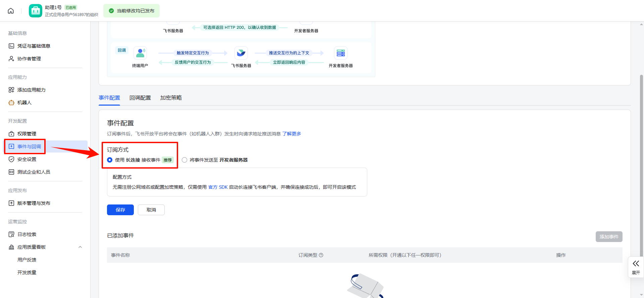Select 使用长连接接收事件 radio option
This screenshot has width=644, height=298.
pos(110,160)
